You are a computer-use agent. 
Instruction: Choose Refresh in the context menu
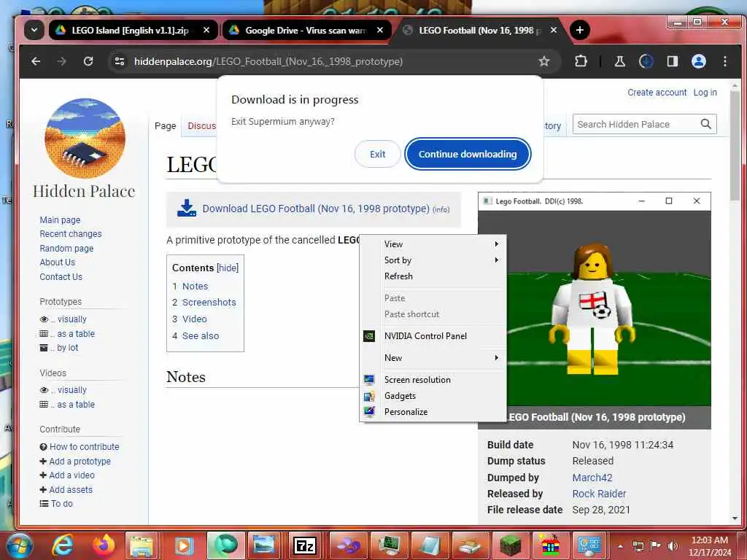[x=433, y=276]
